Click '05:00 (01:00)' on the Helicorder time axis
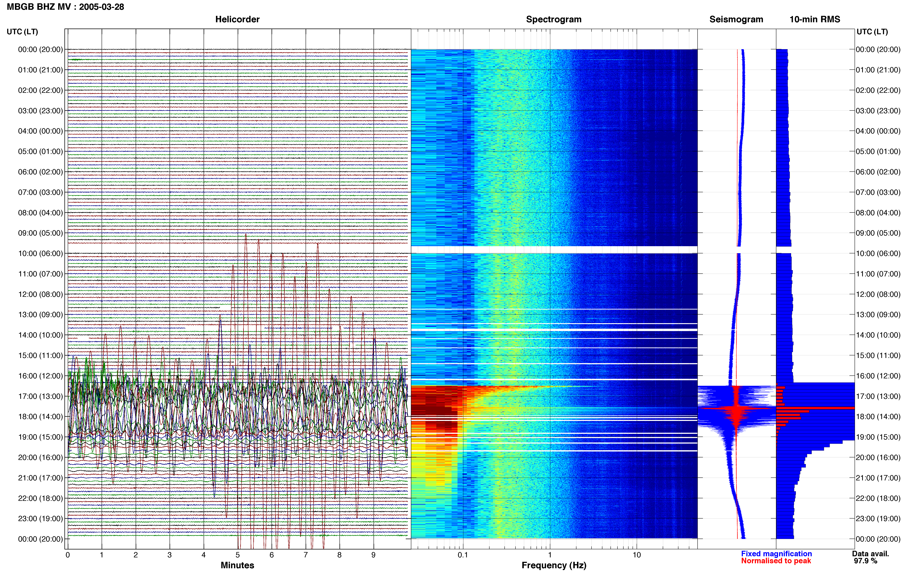The height and width of the screenshot is (578, 924). point(41,151)
